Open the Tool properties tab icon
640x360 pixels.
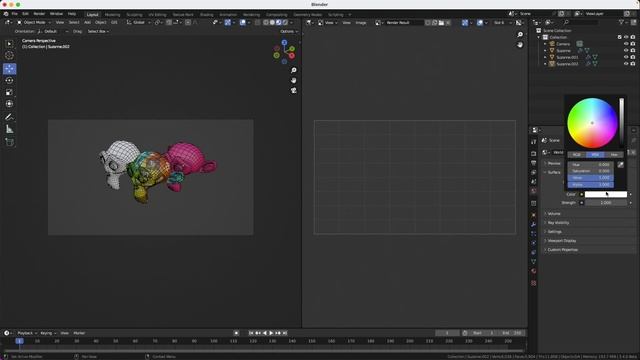(533, 142)
